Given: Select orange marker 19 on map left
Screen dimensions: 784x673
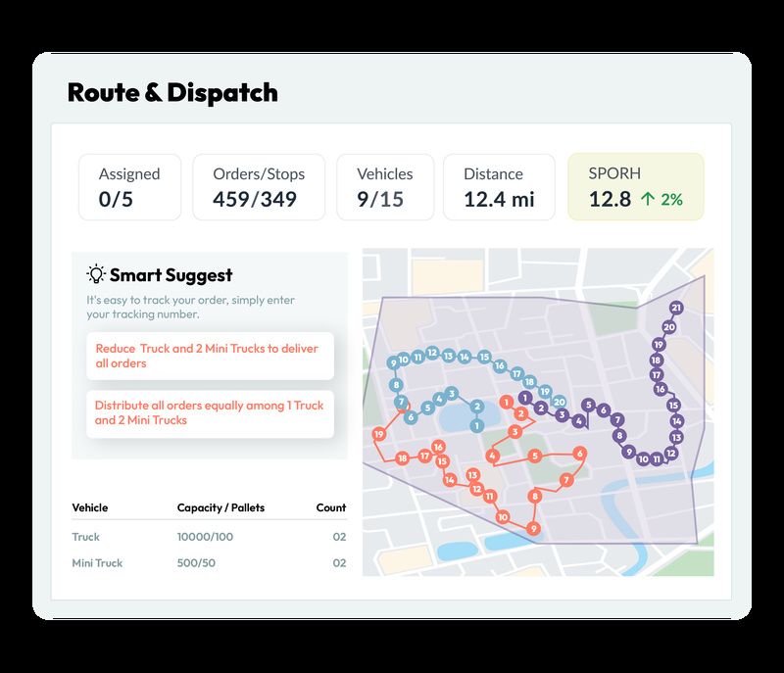Looking at the screenshot, I should coord(377,434).
